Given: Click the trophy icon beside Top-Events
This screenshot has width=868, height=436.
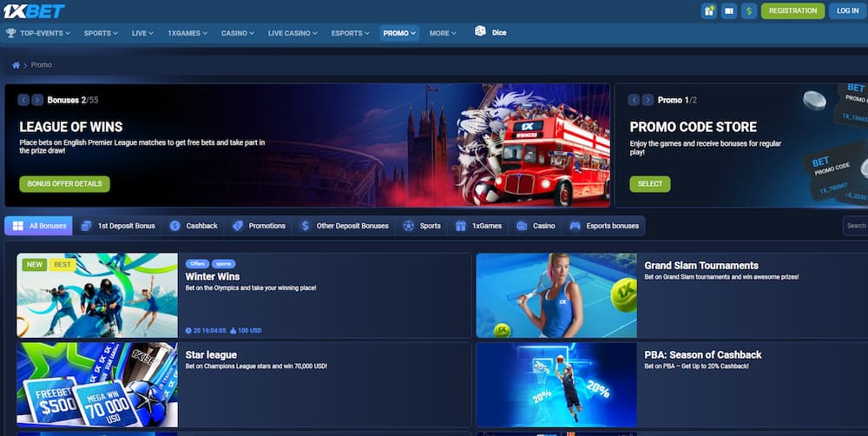Looking at the screenshot, I should (x=10, y=33).
